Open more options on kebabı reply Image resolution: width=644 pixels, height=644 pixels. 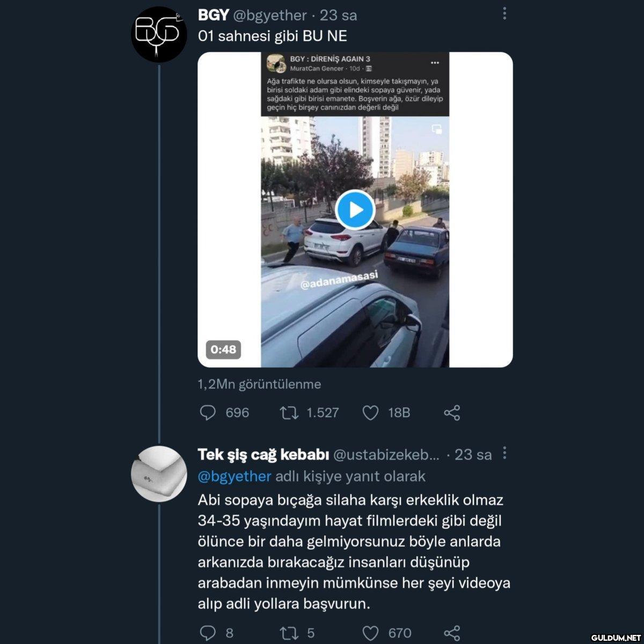(x=504, y=454)
